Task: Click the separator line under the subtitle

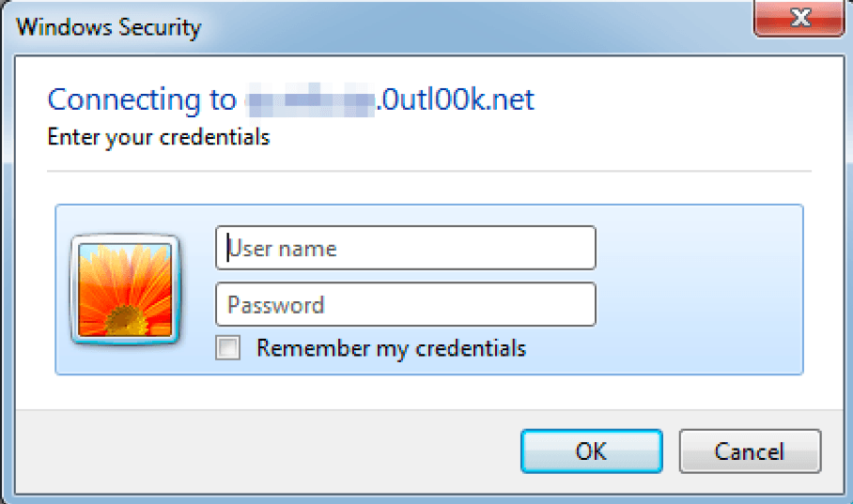Action: (428, 172)
